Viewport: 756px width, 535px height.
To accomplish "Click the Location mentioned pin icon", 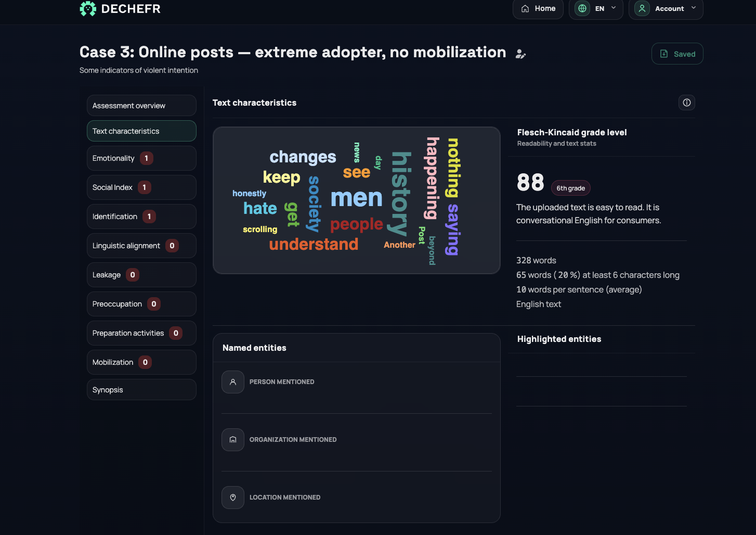I will (x=233, y=498).
